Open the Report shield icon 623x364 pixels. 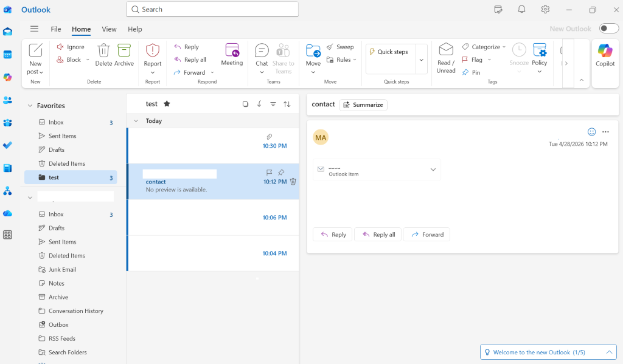click(x=153, y=50)
